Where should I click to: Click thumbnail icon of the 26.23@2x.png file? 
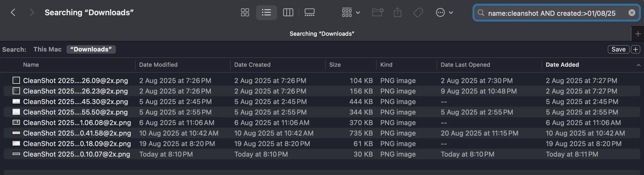pos(16,91)
